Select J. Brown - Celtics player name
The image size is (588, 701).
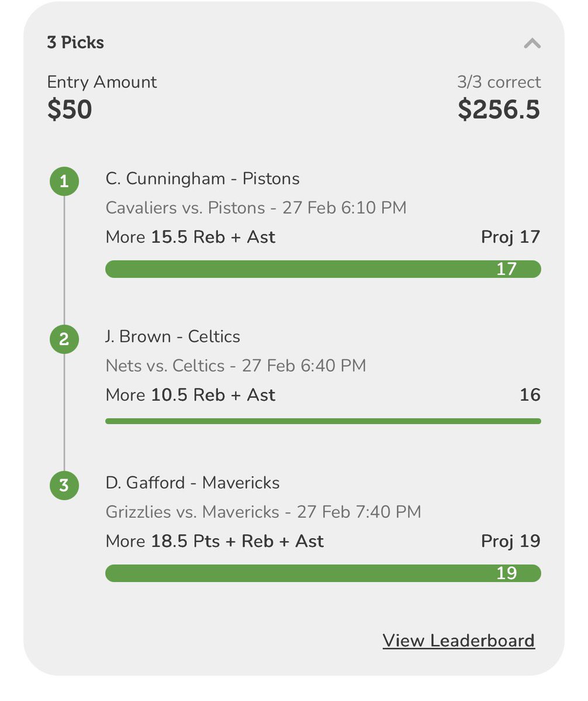coord(173,336)
